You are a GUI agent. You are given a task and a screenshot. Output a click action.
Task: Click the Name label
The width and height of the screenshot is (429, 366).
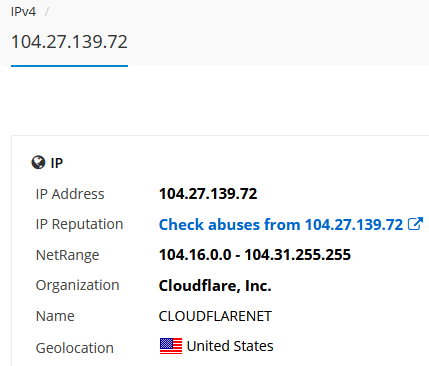(55, 316)
